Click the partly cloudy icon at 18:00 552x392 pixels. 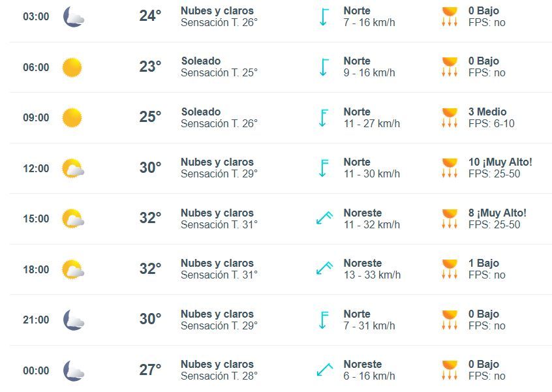click(x=73, y=269)
